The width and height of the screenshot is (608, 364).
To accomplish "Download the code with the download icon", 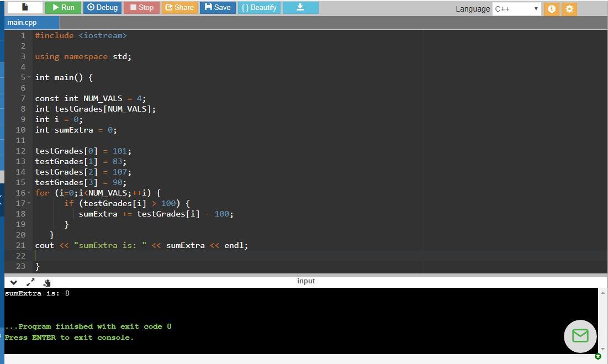I will 300,8.
